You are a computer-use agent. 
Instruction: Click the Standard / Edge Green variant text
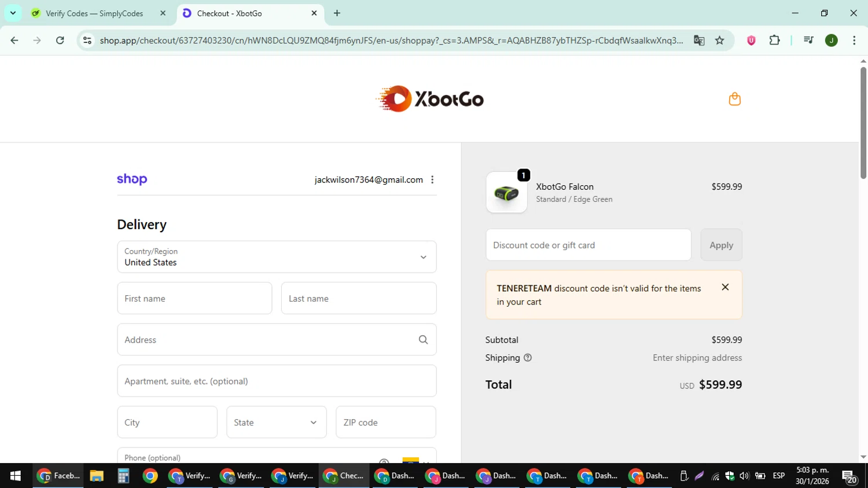pyautogui.click(x=574, y=199)
